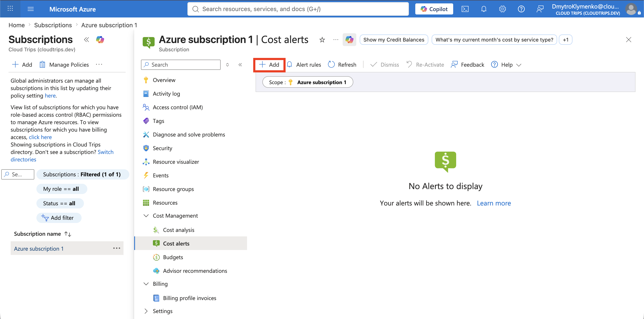Viewport: 644px width, 319px height.
Task: Click current month's cost by service type suggestion
Action: click(494, 40)
